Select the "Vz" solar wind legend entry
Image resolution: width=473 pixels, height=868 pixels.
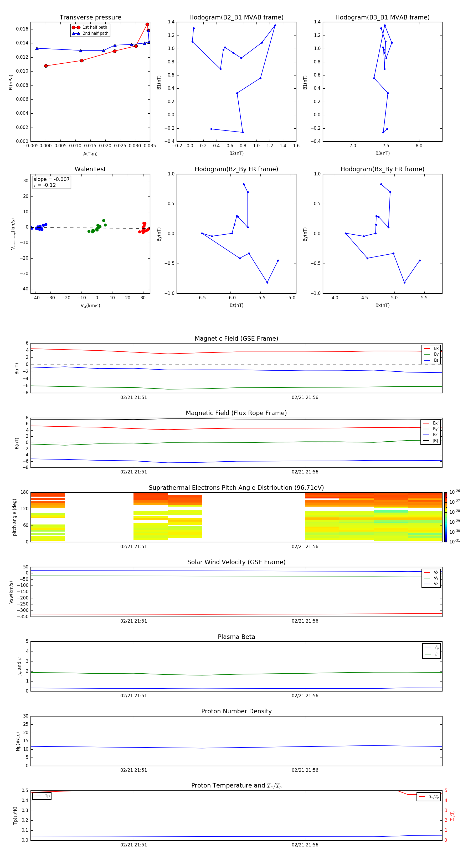pyautogui.click(x=431, y=584)
